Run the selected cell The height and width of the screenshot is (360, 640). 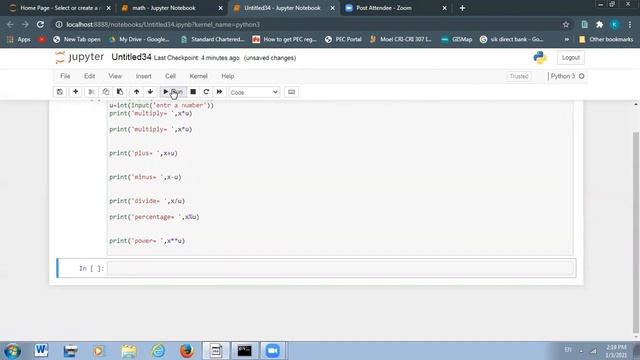172,92
